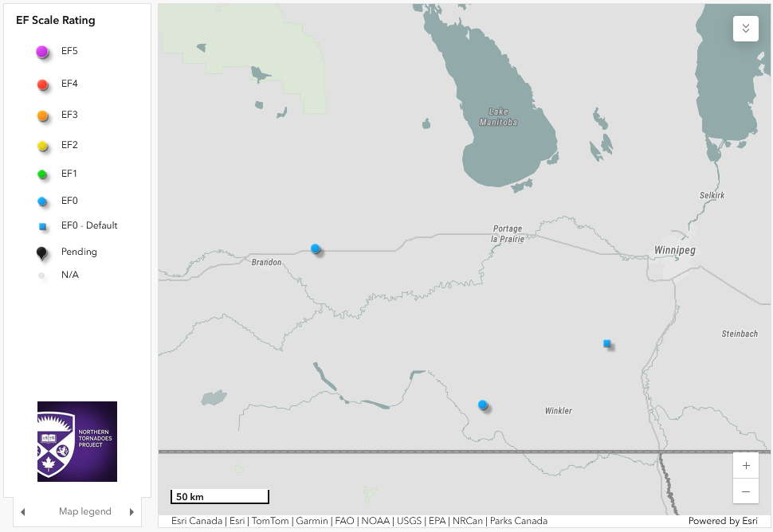Open the Northern Tornadoes Project logo
Image resolution: width=773 pixels, height=532 pixels.
(x=77, y=441)
